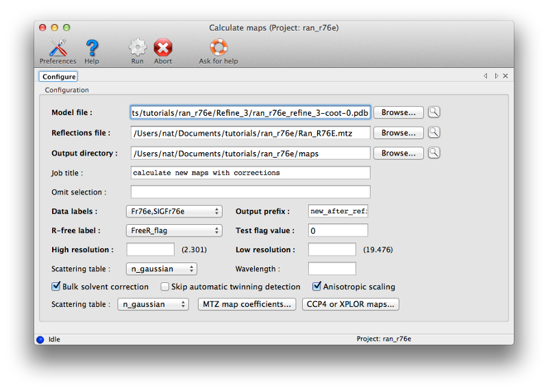This screenshot has width=548, height=392.
Task: Click magnifier icon beside Reflections file
Action: pos(434,133)
